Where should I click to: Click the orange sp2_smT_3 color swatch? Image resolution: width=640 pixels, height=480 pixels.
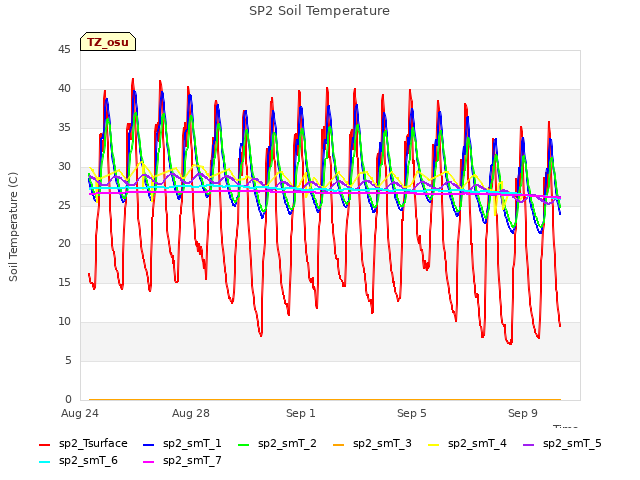pos(339,444)
